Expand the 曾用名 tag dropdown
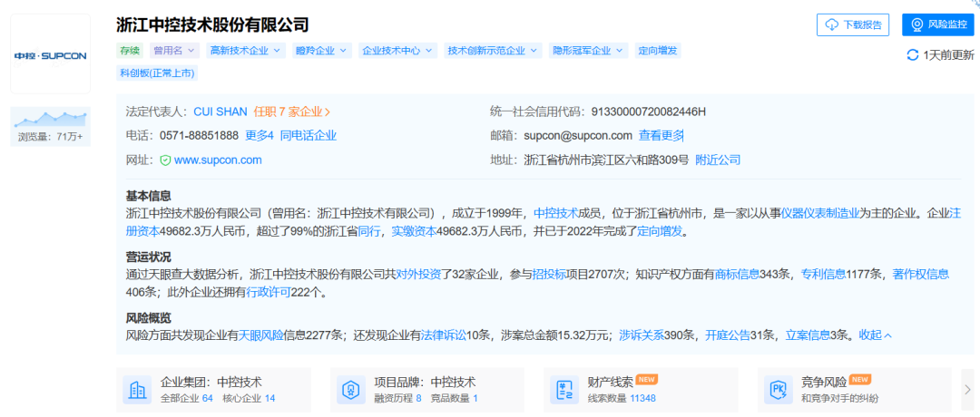 174,51
